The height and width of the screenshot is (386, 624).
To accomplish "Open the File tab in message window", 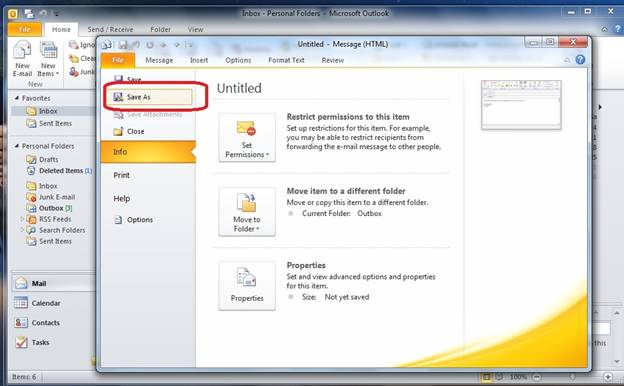I will [118, 60].
